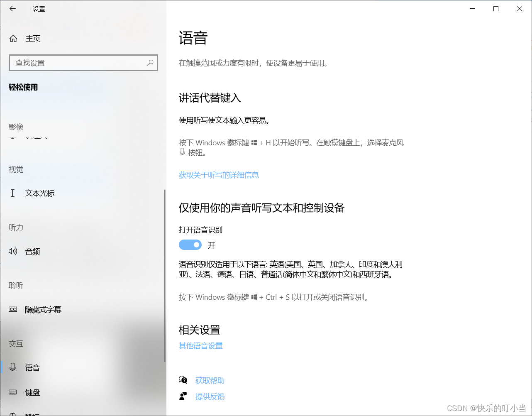Open 主页 in the sidebar
The width and height of the screenshot is (532, 416).
[x=83, y=39]
